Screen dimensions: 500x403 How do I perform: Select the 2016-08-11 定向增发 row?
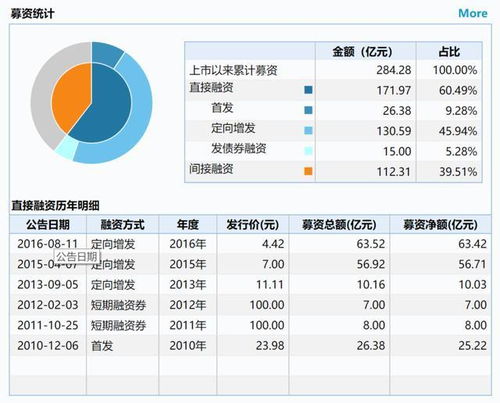click(x=250, y=244)
